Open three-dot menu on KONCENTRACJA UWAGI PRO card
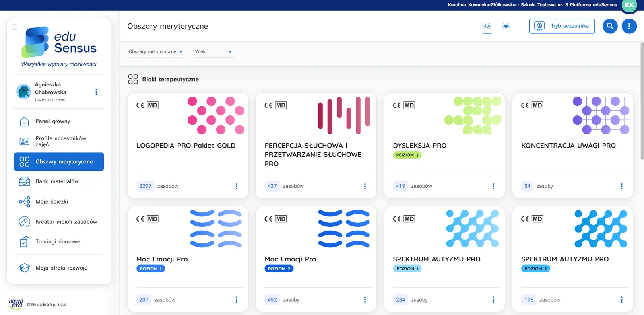Screen dimensions: 644x315 (622, 186)
